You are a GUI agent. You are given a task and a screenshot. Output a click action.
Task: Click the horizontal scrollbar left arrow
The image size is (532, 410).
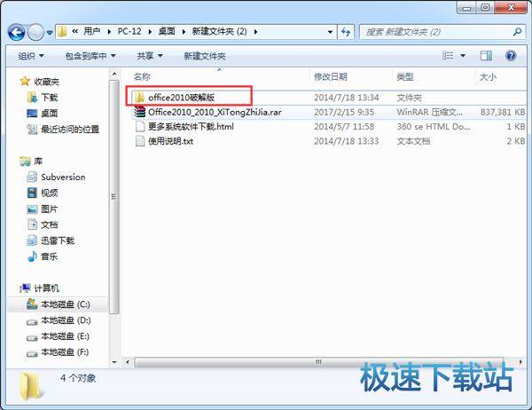(x=127, y=362)
